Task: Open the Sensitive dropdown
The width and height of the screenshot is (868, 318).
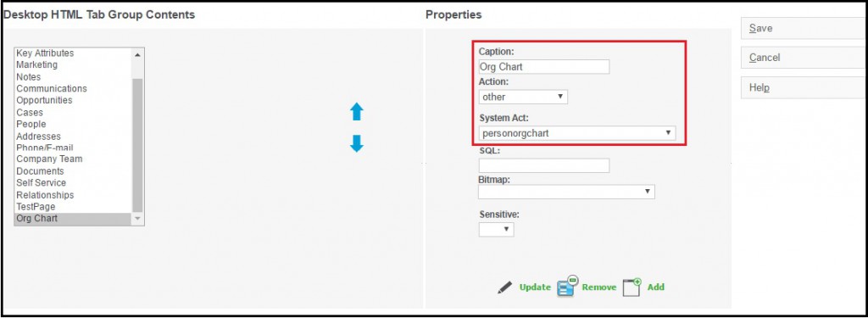Action: point(496,229)
